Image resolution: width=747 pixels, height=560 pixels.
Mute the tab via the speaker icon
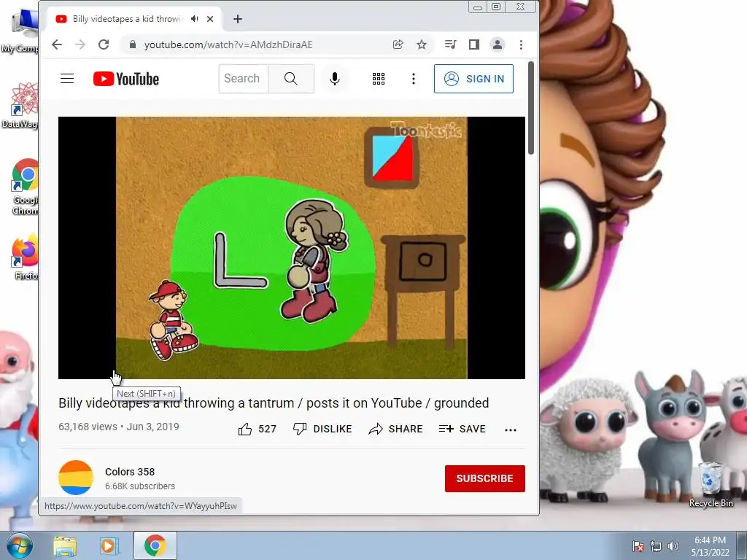(x=194, y=19)
